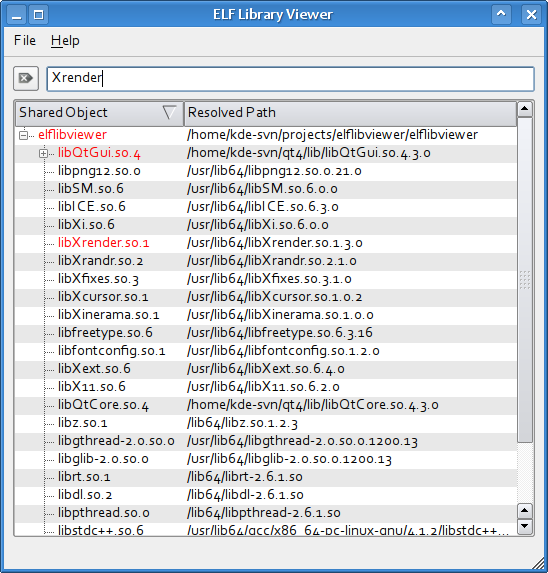Clear the search filter with the erase icon

click(x=26, y=78)
